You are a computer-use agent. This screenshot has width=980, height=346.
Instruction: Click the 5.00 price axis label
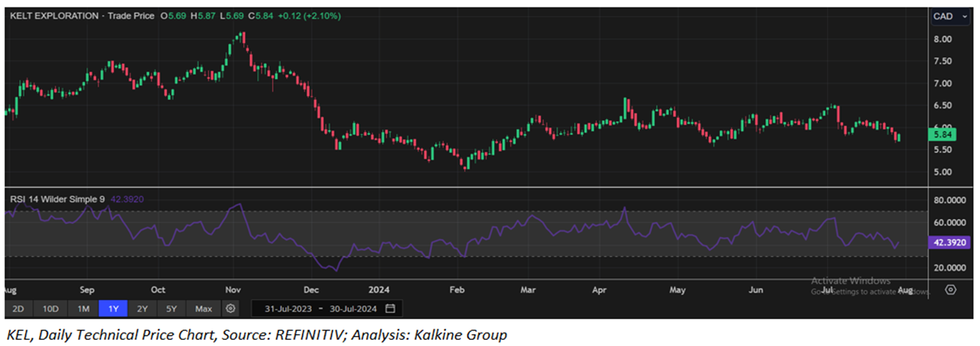pyautogui.click(x=943, y=172)
